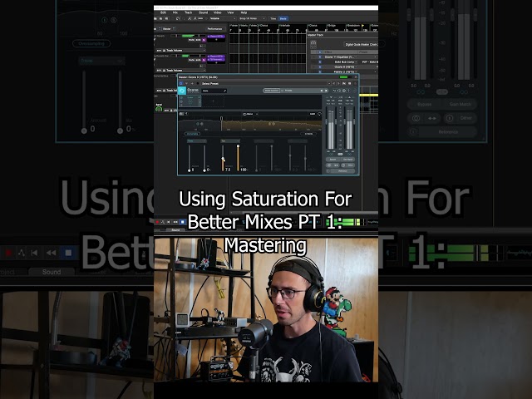The image size is (532, 399).
Task: Click band 2 Mix slider handle
Action: [x=238, y=146]
